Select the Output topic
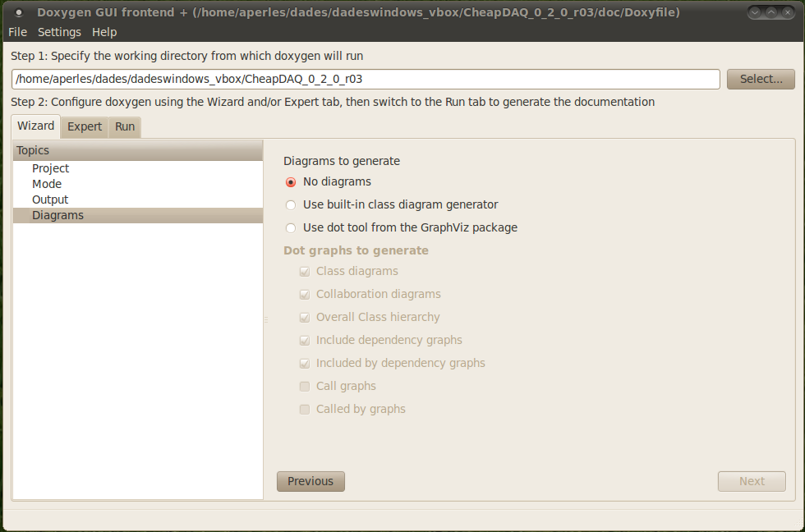The image size is (805, 532). (x=138, y=199)
